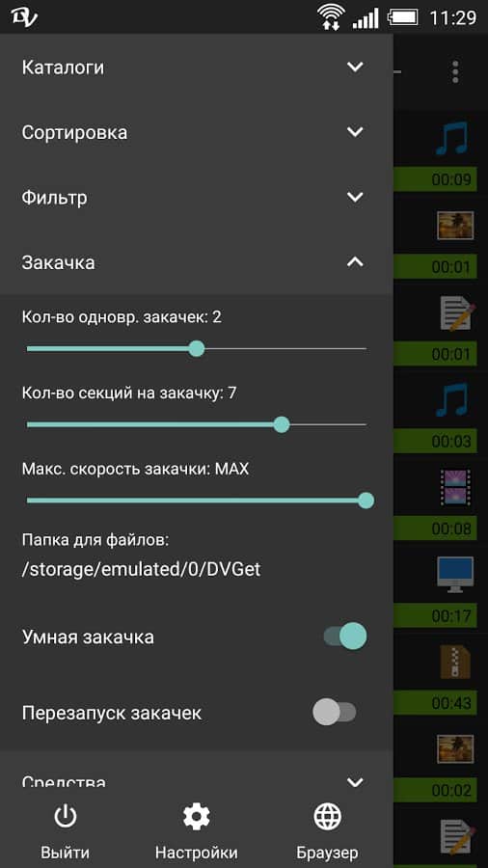Viewport: 488px width, 868px height.
Task: Tap the three-dot overflow menu icon
Action: coord(455,72)
